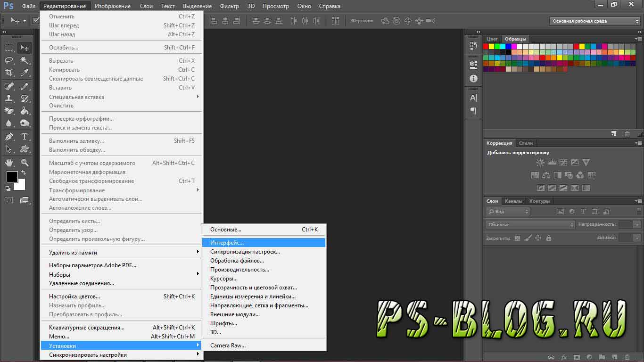Select the Zoom tool in toolbox
Screen dimensions: 644x362
pyautogui.click(x=25, y=163)
